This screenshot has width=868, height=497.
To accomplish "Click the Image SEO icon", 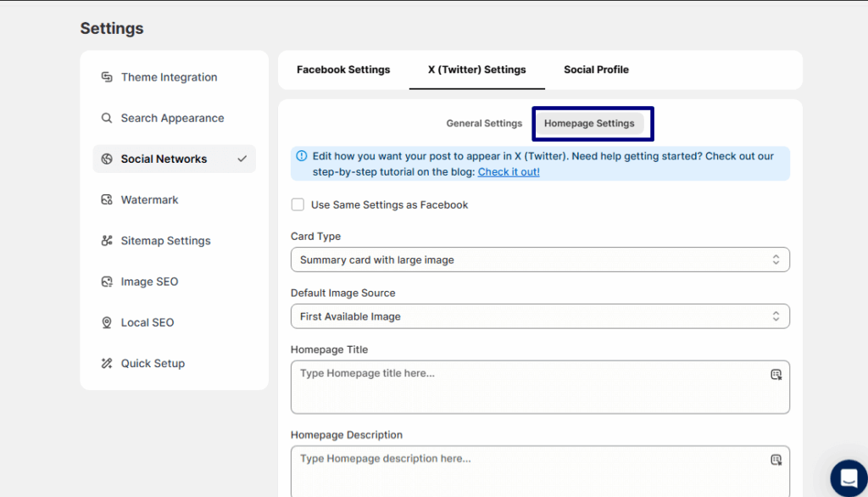I will coord(107,282).
